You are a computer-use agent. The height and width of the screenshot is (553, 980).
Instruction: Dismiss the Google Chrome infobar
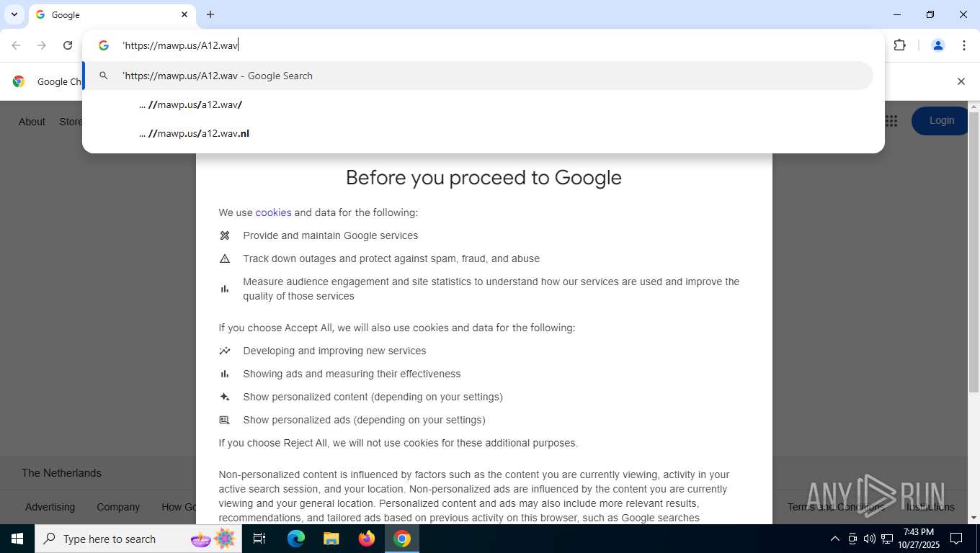point(961,81)
